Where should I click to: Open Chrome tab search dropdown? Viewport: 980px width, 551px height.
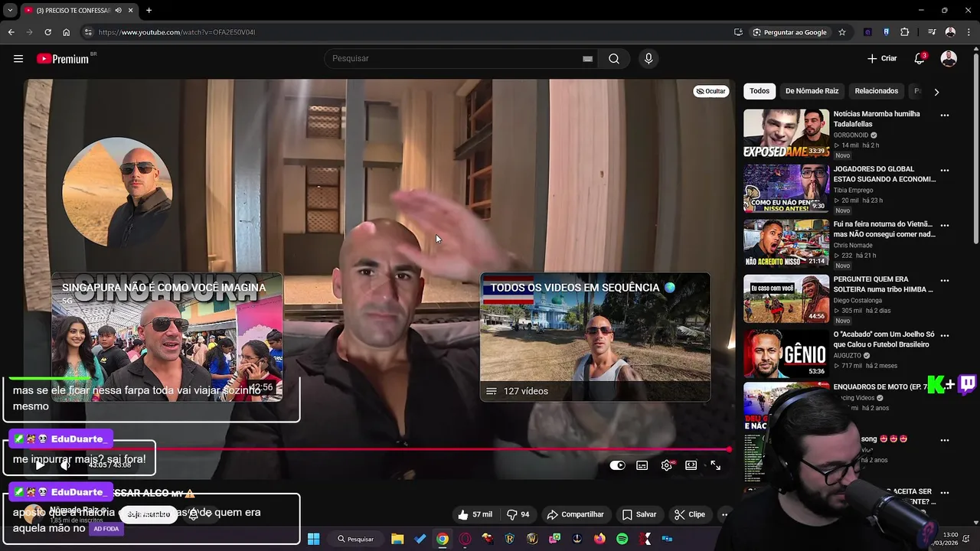coord(10,10)
